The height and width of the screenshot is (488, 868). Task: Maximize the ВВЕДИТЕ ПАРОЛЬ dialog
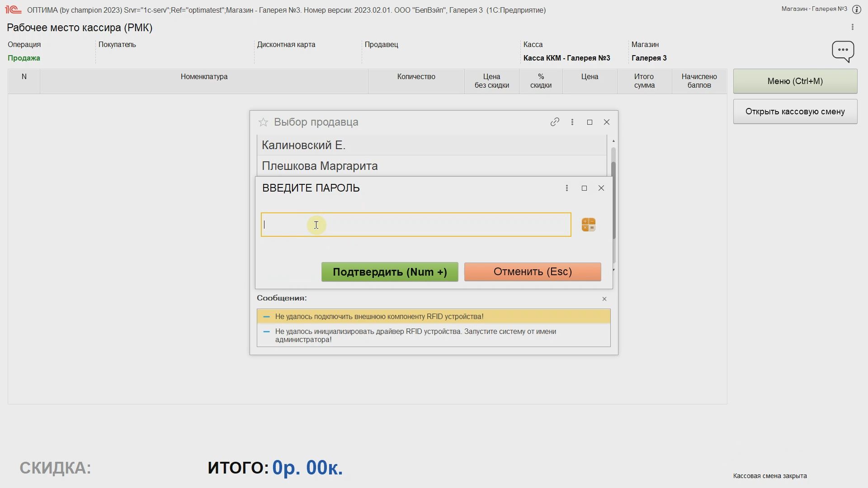tap(584, 188)
